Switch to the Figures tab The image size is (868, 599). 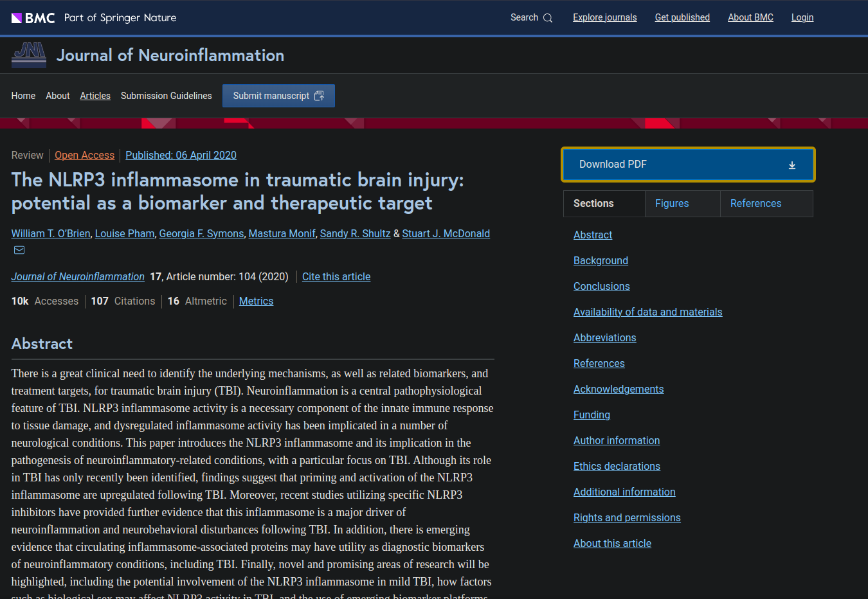683,204
